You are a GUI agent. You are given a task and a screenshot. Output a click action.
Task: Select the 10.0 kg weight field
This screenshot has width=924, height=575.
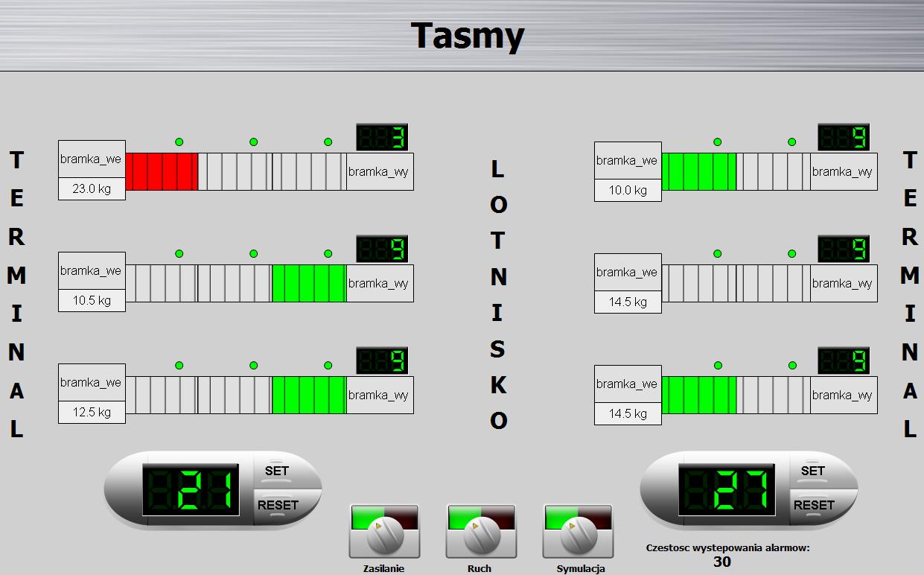pyautogui.click(x=628, y=191)
